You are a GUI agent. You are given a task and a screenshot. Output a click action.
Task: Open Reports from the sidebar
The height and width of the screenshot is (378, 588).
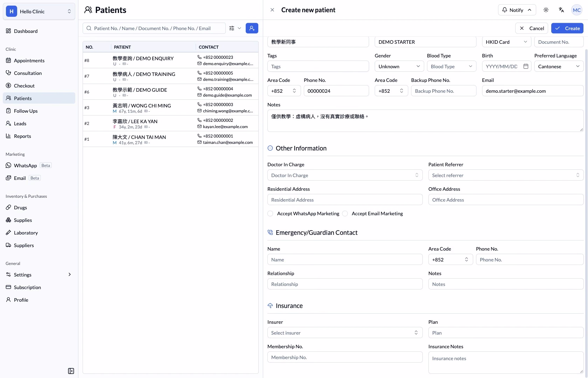tap(39, 136)
